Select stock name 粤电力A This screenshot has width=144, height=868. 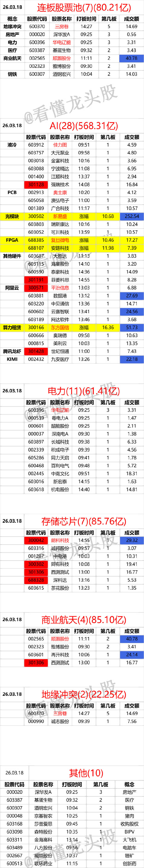(x=60, y=418)
